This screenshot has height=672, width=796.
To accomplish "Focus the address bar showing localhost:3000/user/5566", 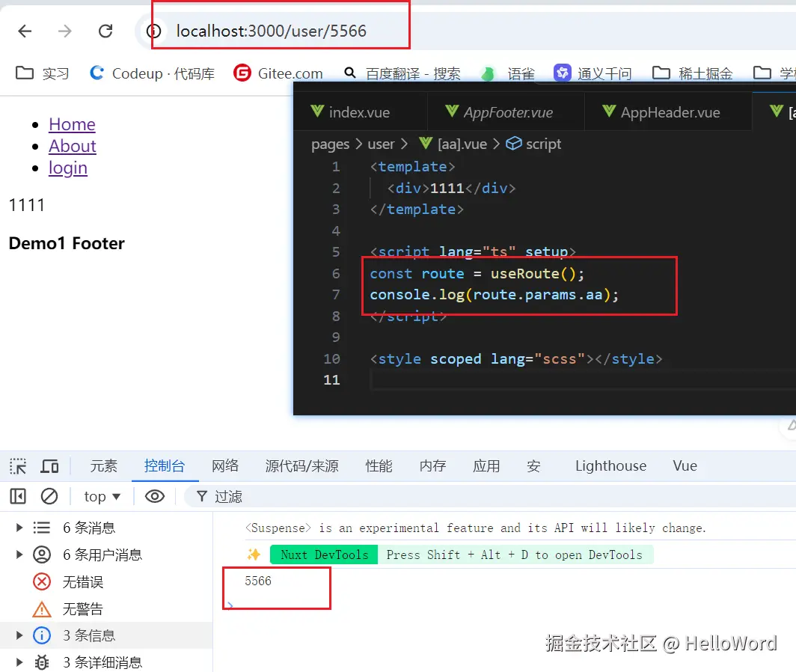I will pos(271,31).
